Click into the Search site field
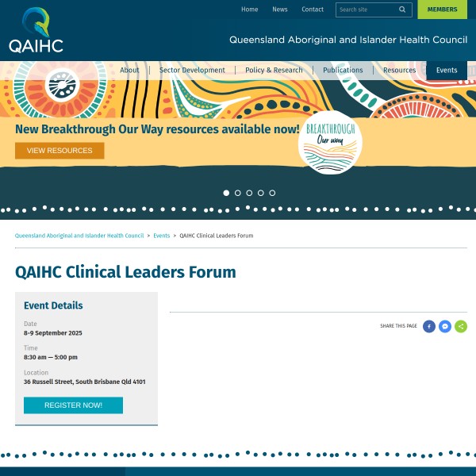 365,10
